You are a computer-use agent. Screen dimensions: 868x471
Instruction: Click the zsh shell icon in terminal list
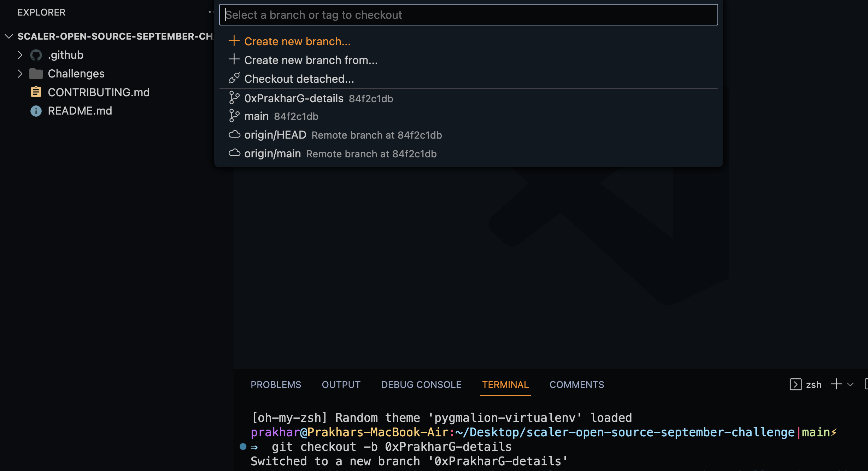tap(796, 384)
